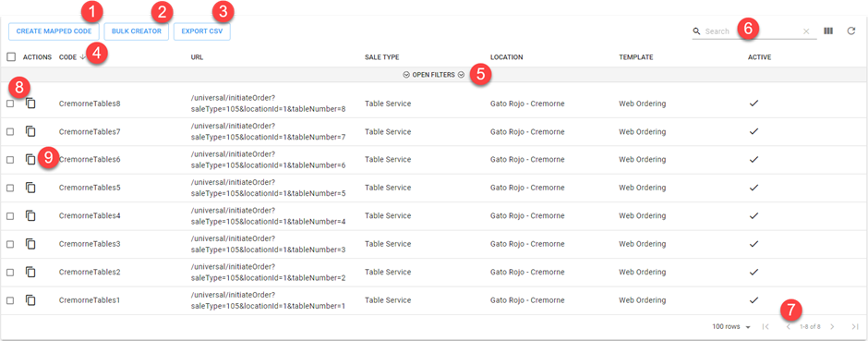Duplicate the CremorneTables4 mapped code
This screenshot has width=868, height=341.
pos(31,216)
